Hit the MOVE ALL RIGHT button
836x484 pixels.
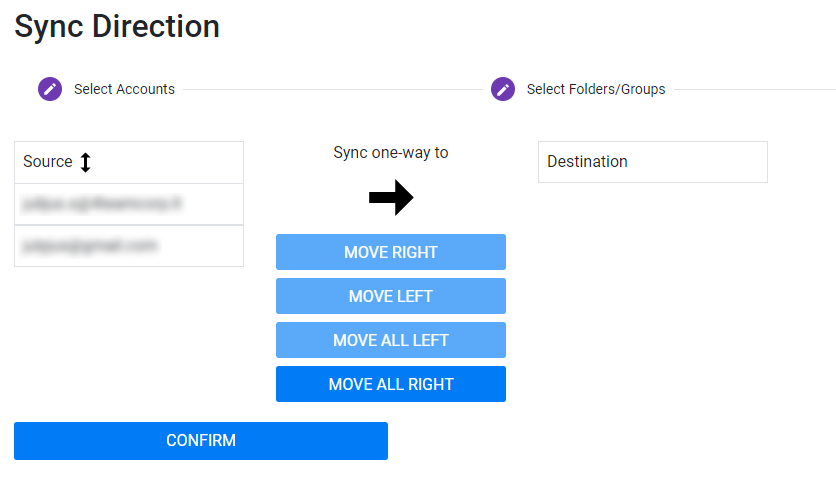pos(391,384)
